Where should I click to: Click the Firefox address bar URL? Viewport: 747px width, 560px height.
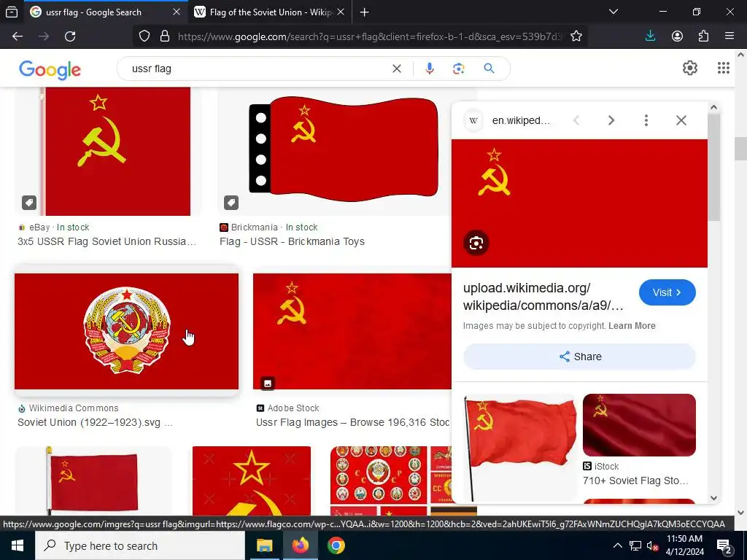click(x=370, y=36)
